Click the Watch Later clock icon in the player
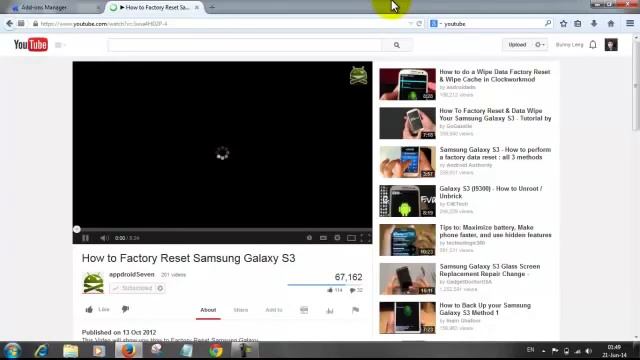This screenshot has height=360, width=640. (x=309, y=238)
